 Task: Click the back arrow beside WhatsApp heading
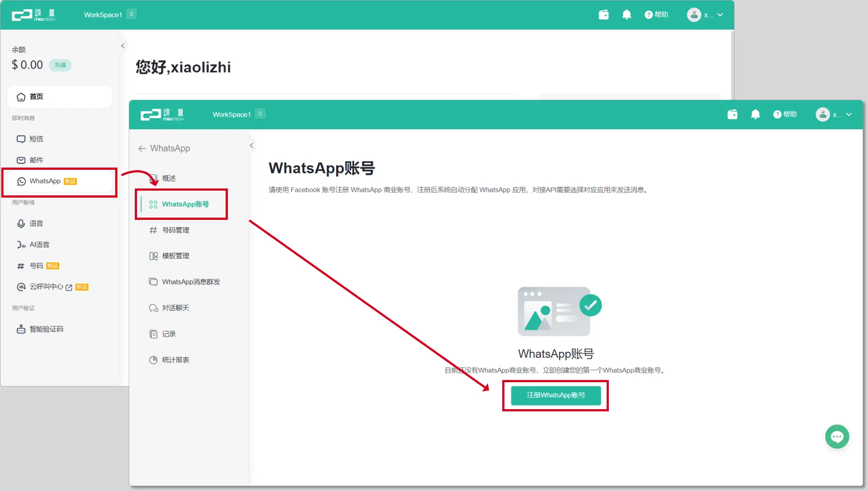click(x=142, y=148)
